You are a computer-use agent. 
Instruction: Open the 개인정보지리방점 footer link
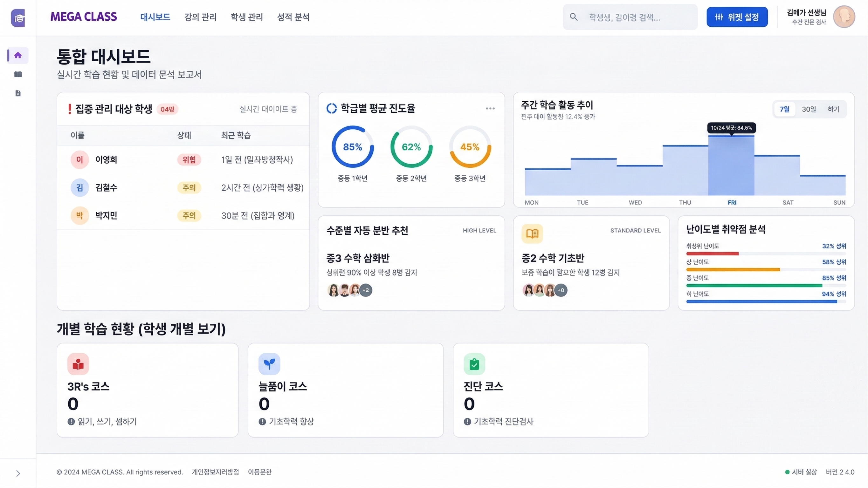pyautogui.click(x=216, y=472)
